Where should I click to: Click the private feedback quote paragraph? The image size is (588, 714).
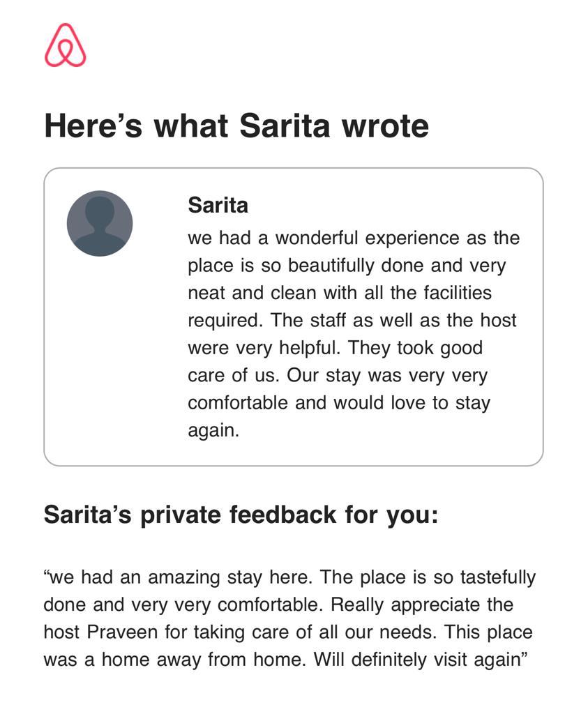click(289, 618)
